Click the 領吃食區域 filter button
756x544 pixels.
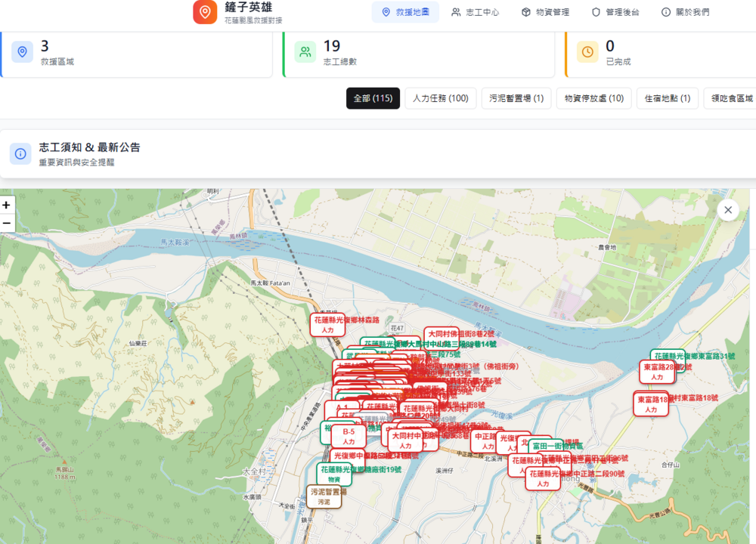pyautogui.click(x=728, y=98)
